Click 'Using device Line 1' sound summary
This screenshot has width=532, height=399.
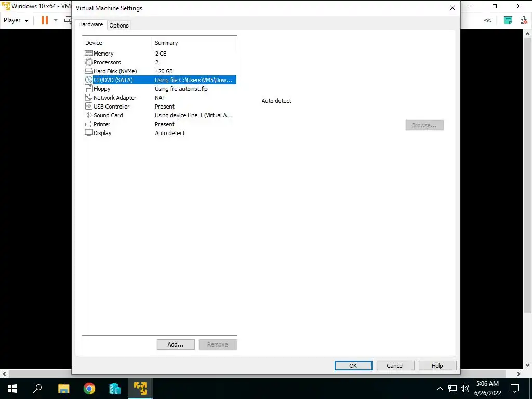tap(194, 115)
